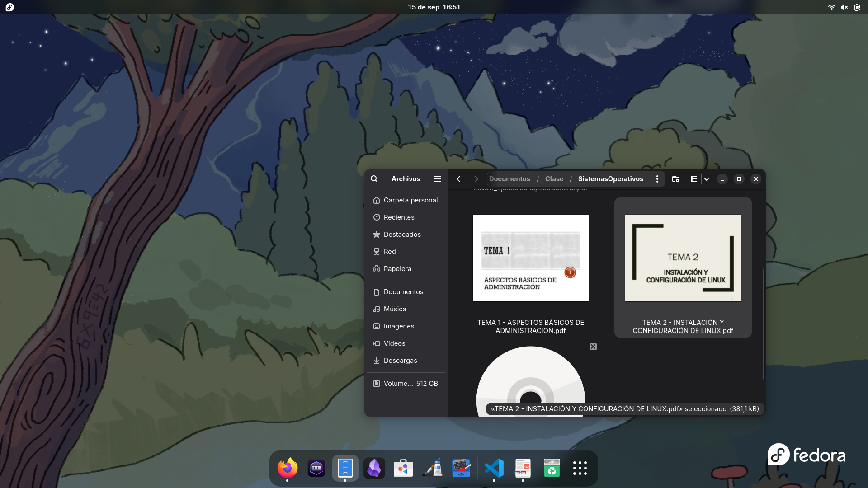Open the keyboard and code editor dock app

(461, 468)
